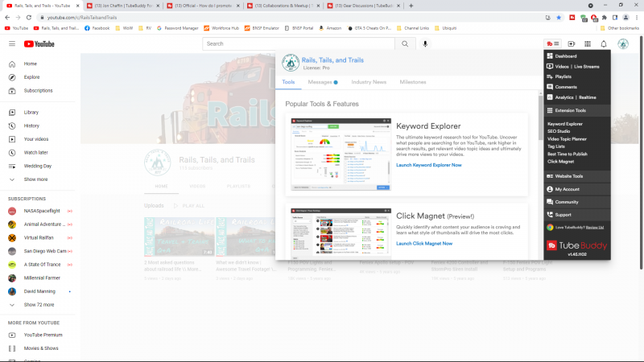Viewport: 644px width, 362px height.
Task: Open the TubeBuddy Dashboard menu entry
Action: point(566,56)
